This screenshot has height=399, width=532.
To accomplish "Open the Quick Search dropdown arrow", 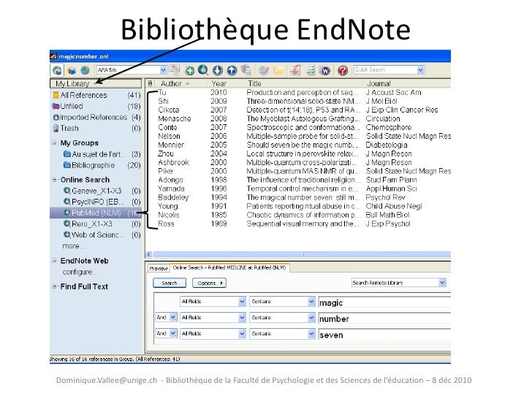I will pyautogui.click(x=421, y=70).
